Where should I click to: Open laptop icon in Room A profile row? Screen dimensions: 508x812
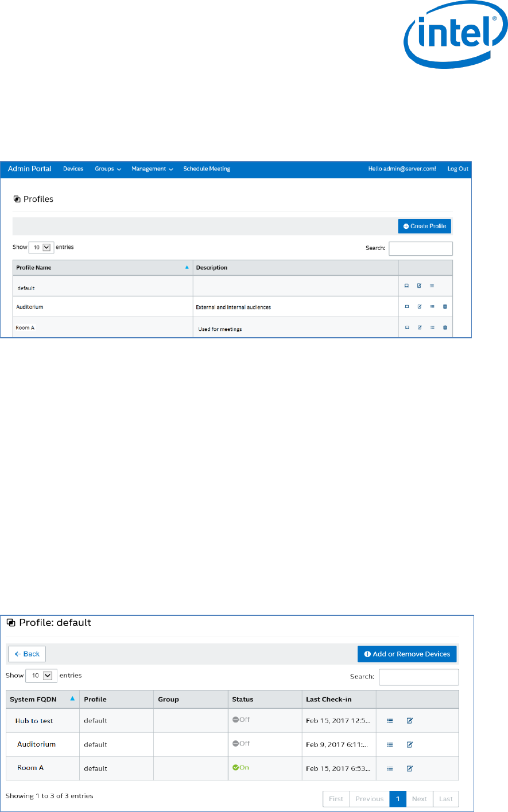(407, 327)
